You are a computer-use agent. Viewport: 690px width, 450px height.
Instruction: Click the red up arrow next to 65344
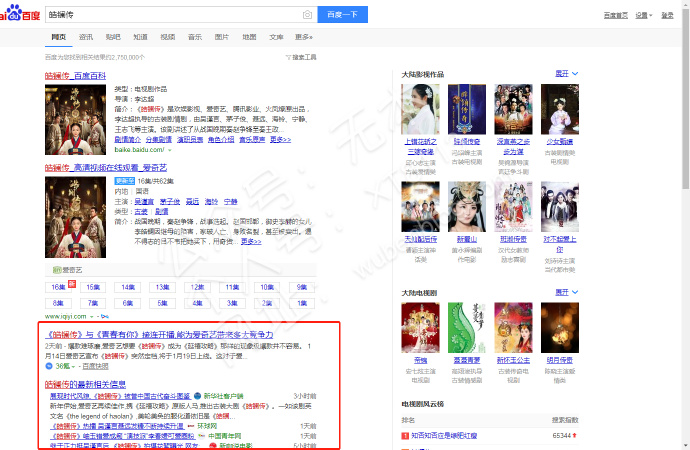point(574,435)
